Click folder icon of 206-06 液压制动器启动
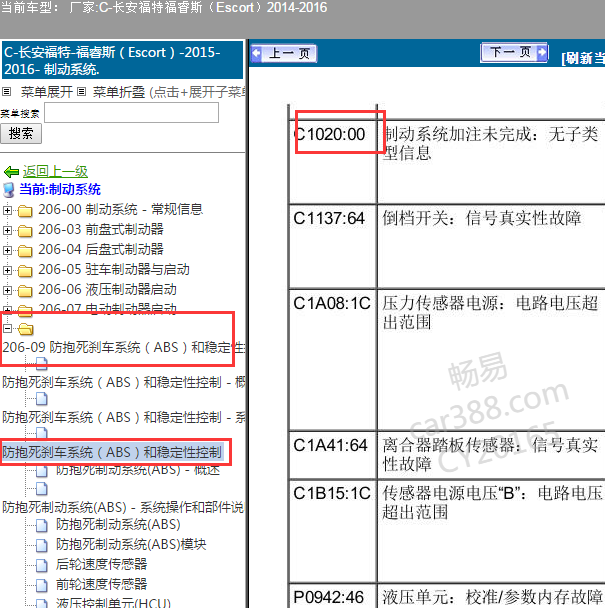Screen dimensions: 605x608 click(x=25, y=291)
